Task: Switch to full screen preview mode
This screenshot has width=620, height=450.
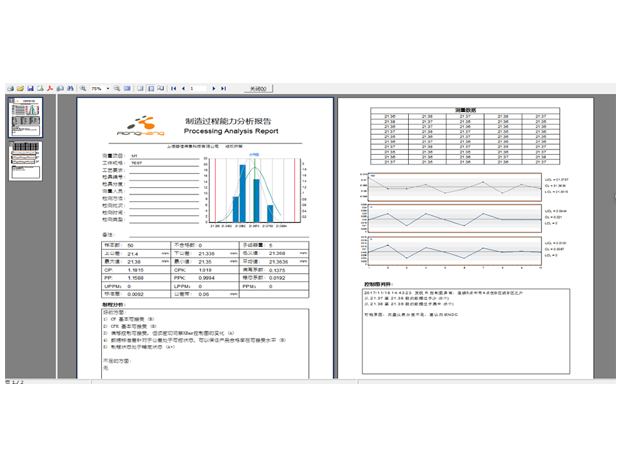Action: point(127,88)
